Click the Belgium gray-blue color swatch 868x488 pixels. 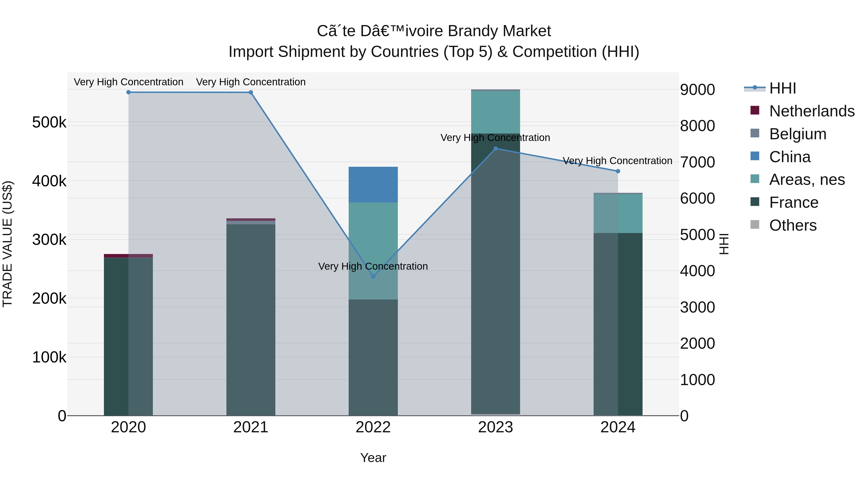[755, 133]
